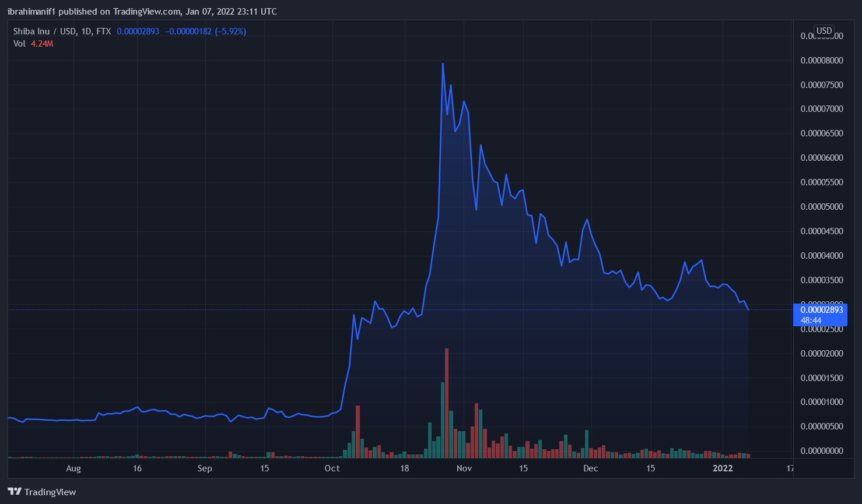
Task: Click the Aug label on time axis
Action: [x=73, y=468]
